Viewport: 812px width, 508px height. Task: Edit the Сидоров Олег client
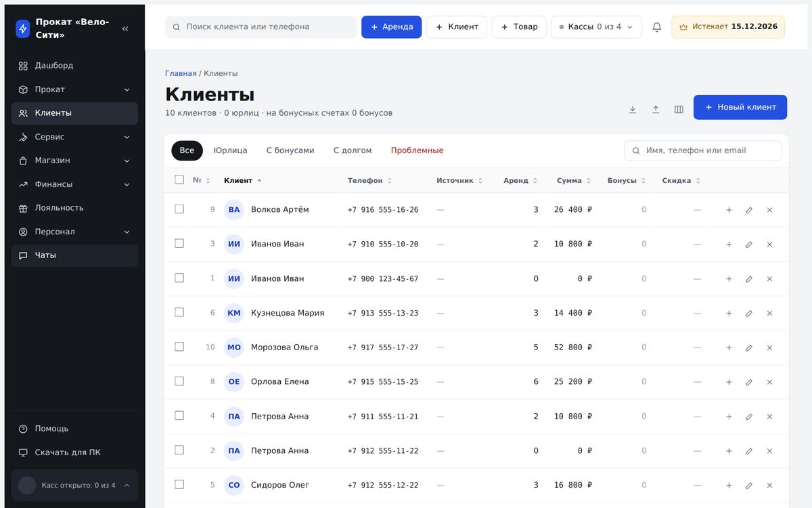click(x=749, y=486)
